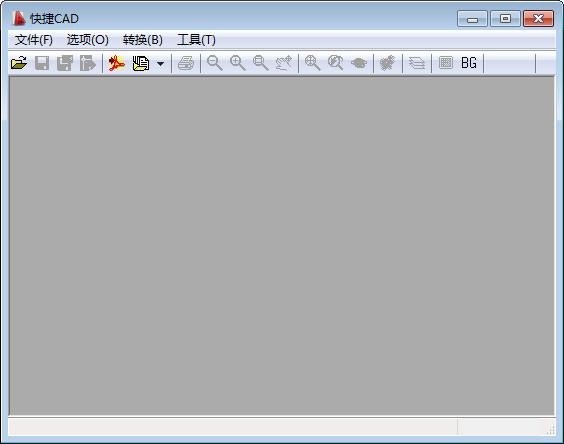The image size is (564, 444).
Task: Open the 工具(T) menu
Action: 196,40
